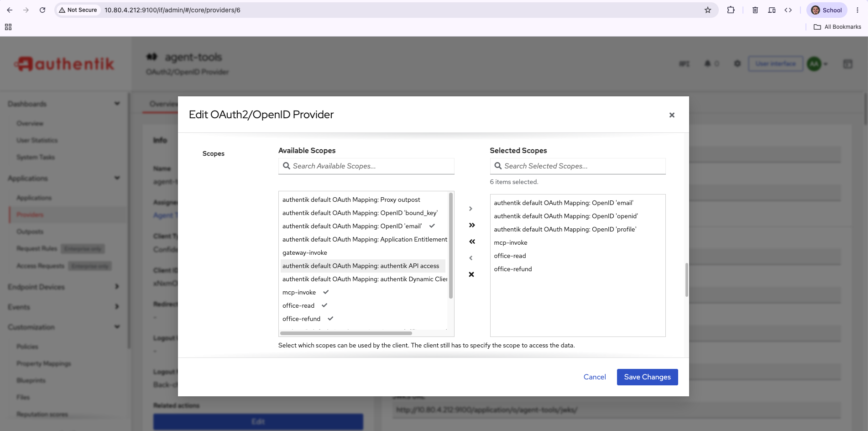Screen dimensions: 868x431
Task: Add all available scopes with the double right arrow
Action: pos(472,225)
